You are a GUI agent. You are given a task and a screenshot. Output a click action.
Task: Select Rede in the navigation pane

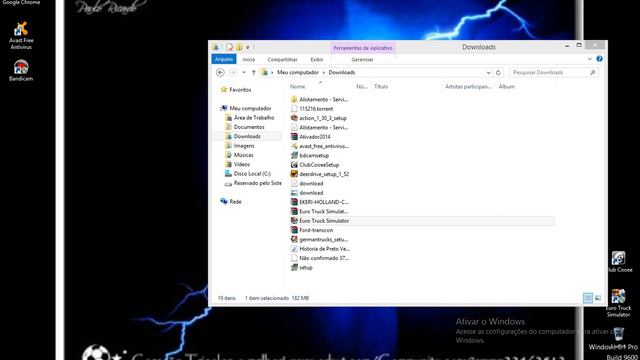235,202
